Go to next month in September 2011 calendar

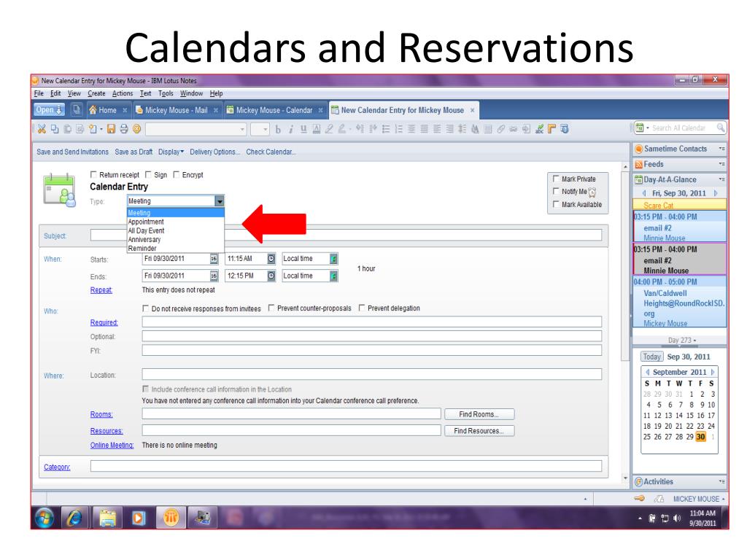[x=712, y=372]
